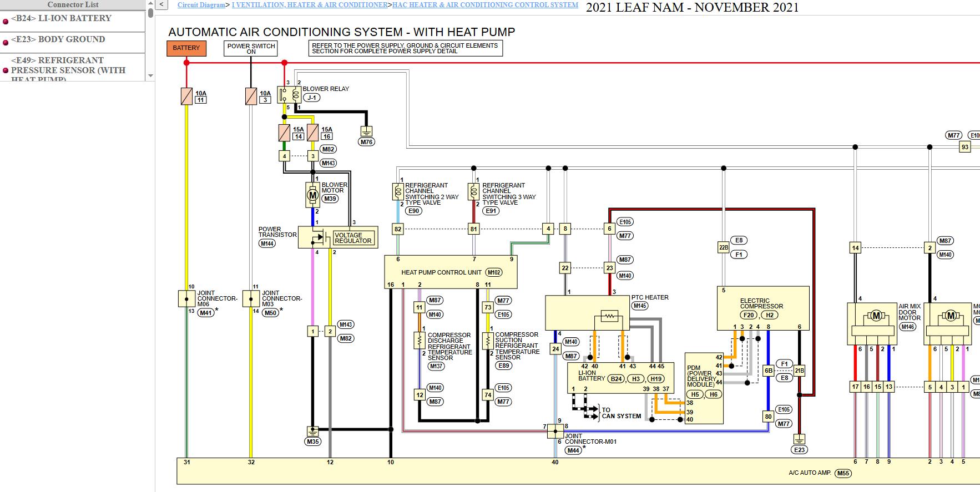The width and height of the screenshot is (980, 492).
Task: Click connector label M39 at blower motor
Action: click(330, 199)
